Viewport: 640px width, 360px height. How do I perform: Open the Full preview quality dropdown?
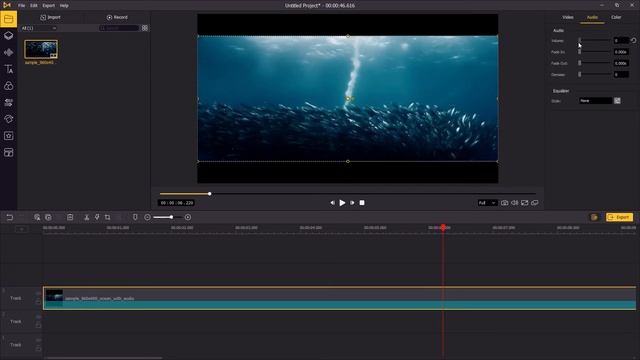(x=487, y=203)
